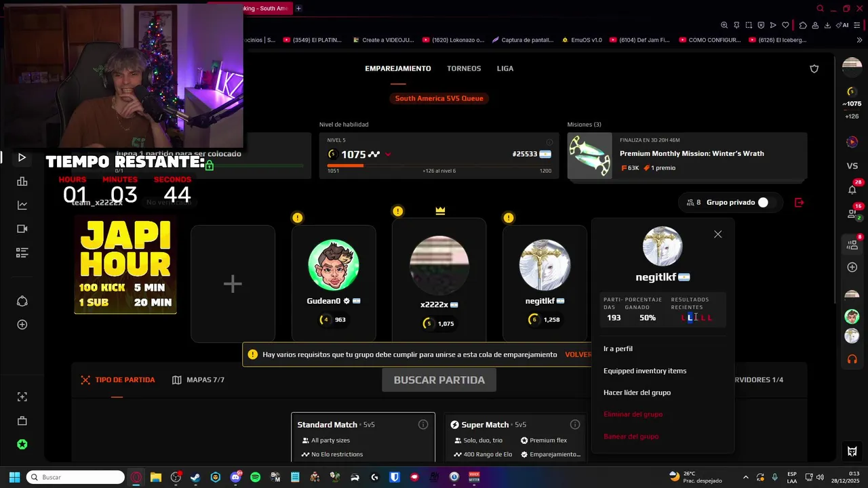The height and width of the screenshot is (488, 868).
Task: Open Spotify from the taskbar
Action: [x=255, y=477]
